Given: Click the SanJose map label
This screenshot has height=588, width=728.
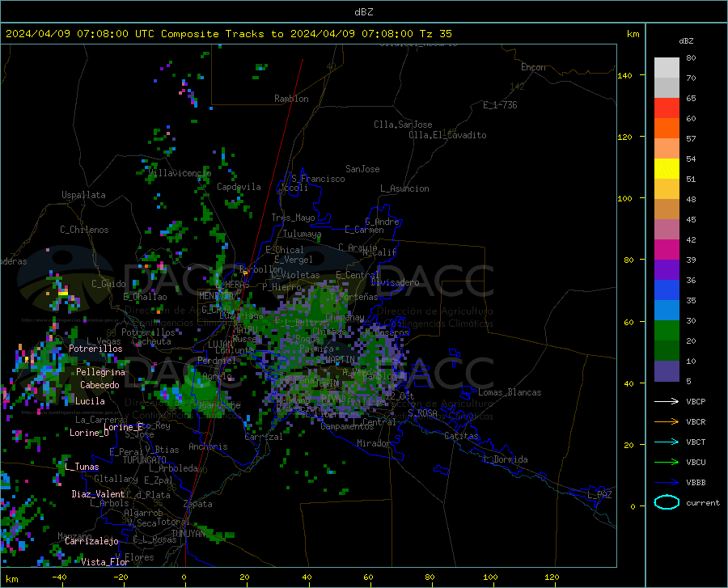Looking at the screenshot, I should click(x=362, y=169).
